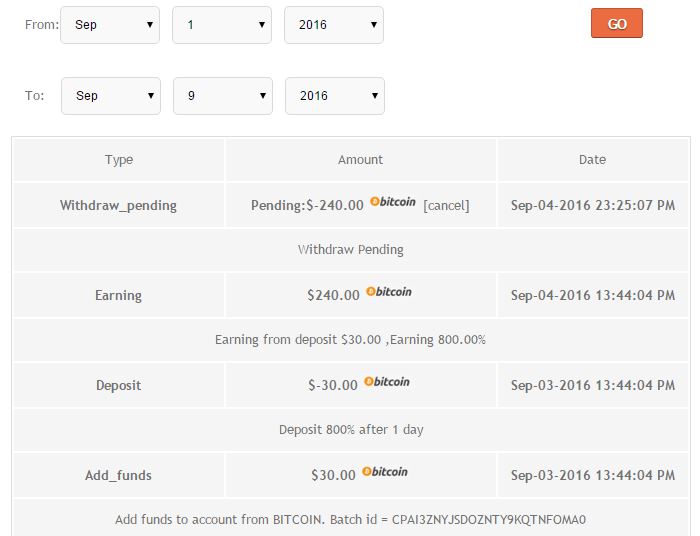Cancel the pending withdrawal
The image size is (700, 536).
coord(446,206)
